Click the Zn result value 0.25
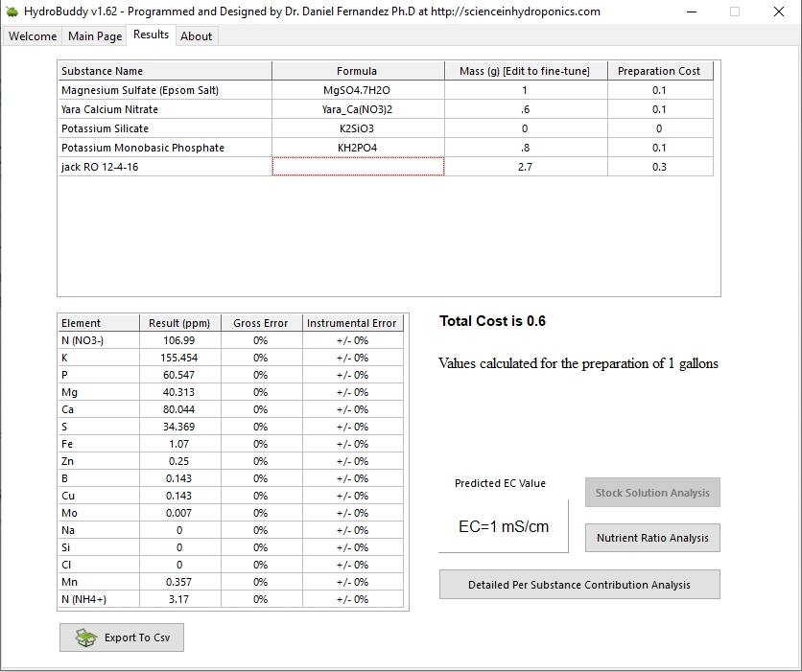Viewport: 802px width, 672px height. 180,461
